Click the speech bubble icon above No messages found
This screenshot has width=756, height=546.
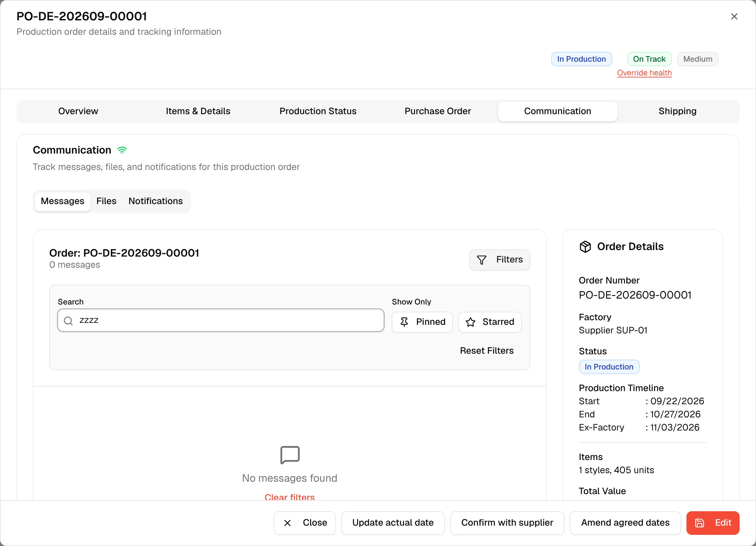[x=290, y=455]
